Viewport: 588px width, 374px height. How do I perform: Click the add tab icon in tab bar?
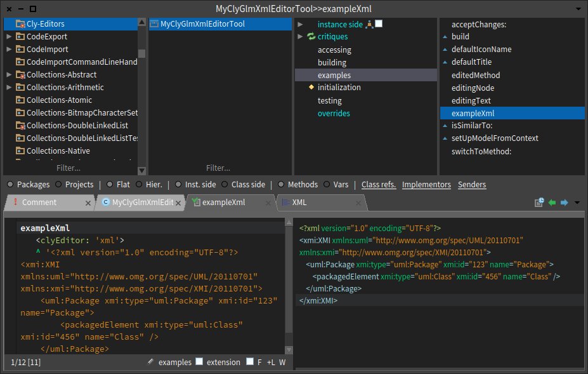coord(539,203)
